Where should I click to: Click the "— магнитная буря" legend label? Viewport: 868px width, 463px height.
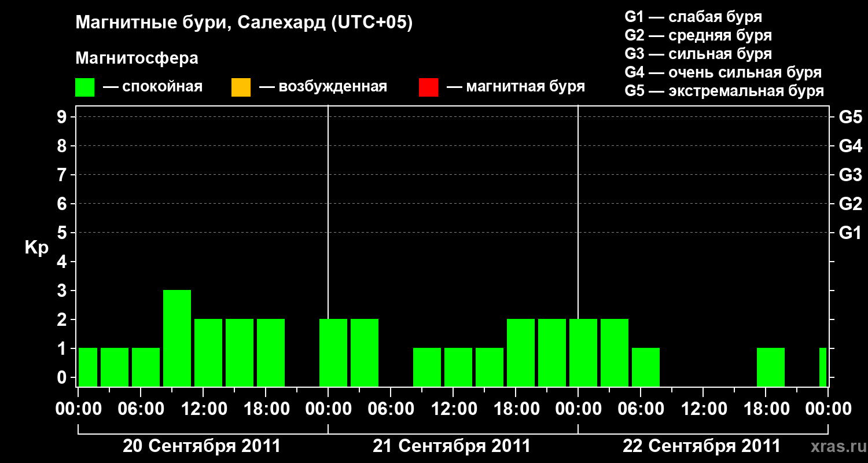coord(516,87)
